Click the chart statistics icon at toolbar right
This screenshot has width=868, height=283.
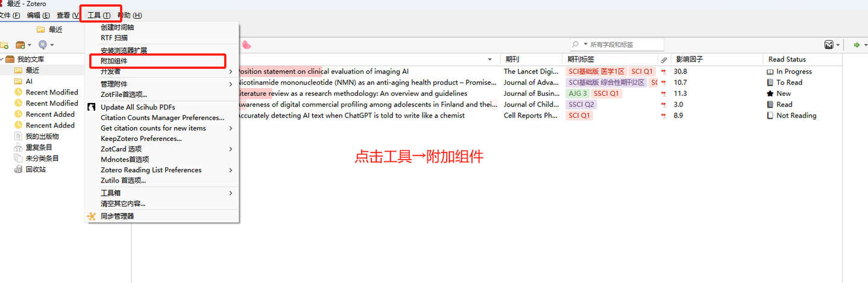(x=830, y=45)
